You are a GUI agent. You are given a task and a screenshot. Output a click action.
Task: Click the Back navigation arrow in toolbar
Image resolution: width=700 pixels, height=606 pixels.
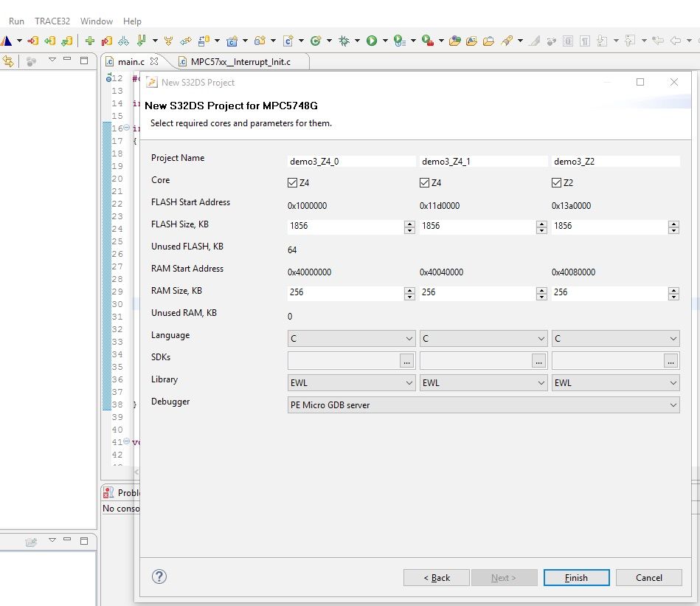tap(676, 41)
